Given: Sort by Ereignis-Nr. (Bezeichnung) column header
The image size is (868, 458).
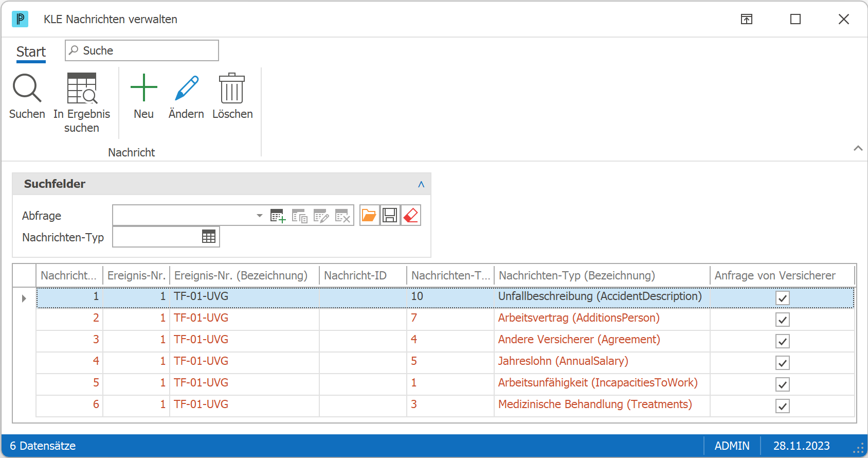Looking at the screenshot, I should click(x=244, y=276).
